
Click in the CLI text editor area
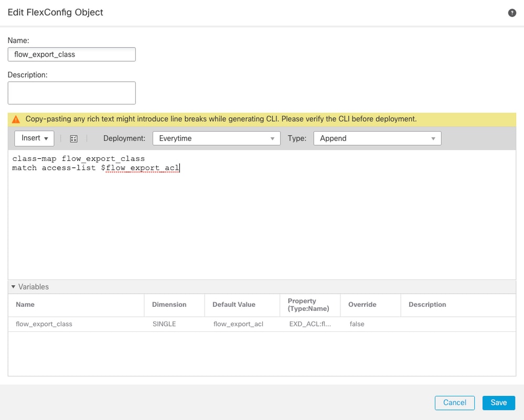pos(262,214)
